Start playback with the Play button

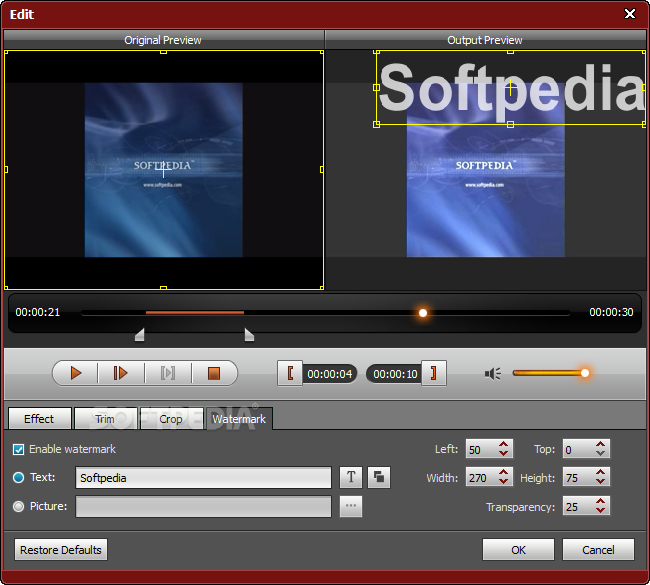(75, 373)
